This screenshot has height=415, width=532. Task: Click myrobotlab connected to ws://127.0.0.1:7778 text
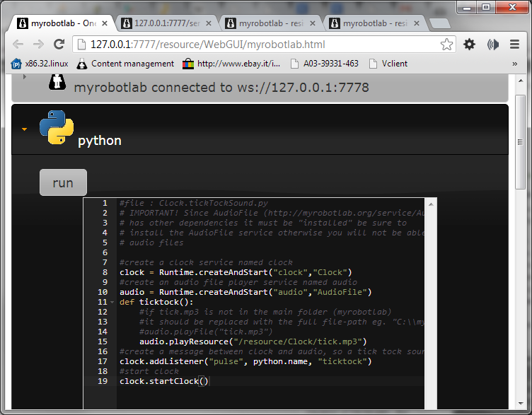click(x=221, y=88)
